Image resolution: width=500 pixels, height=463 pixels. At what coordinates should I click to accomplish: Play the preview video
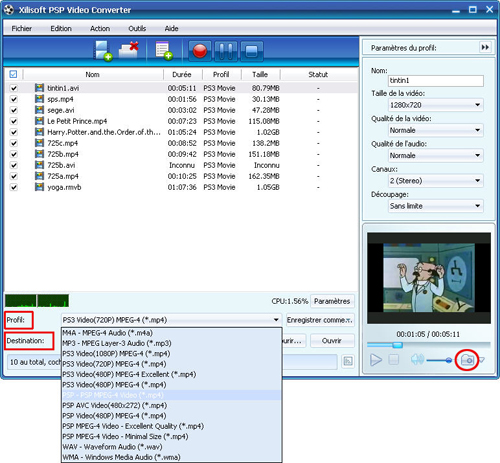click(x=376, y=360)
